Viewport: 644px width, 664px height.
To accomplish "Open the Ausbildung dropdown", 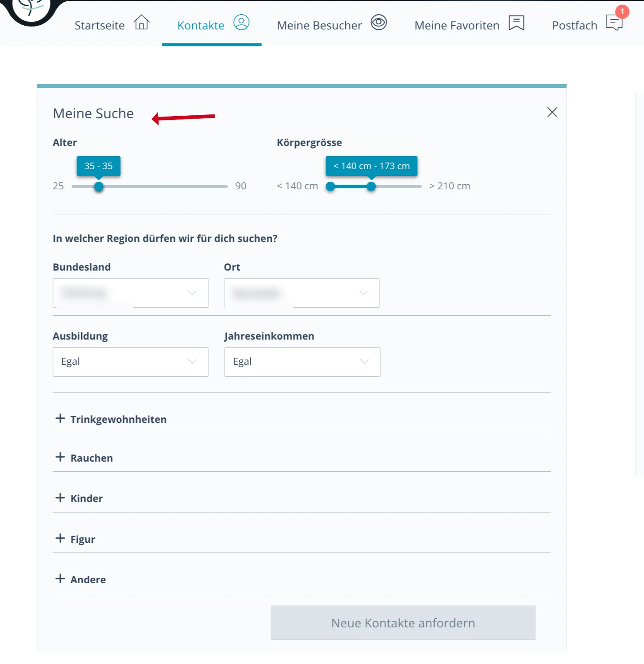I will click(x=131, y=362).
